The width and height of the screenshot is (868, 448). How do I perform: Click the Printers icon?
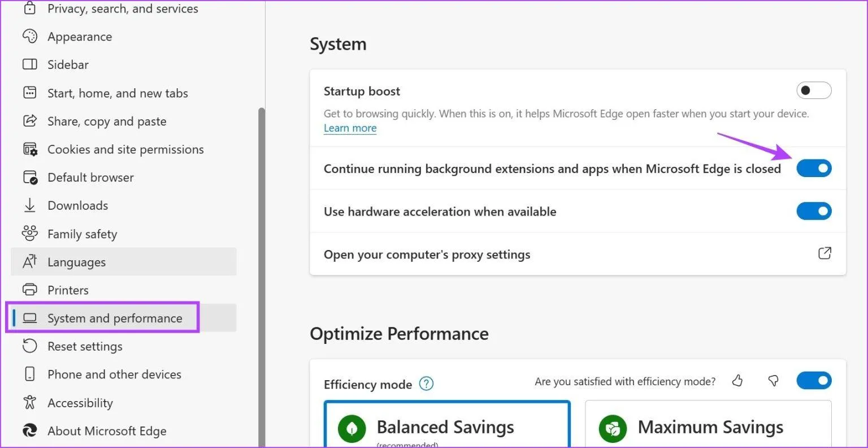pos(30,290)
